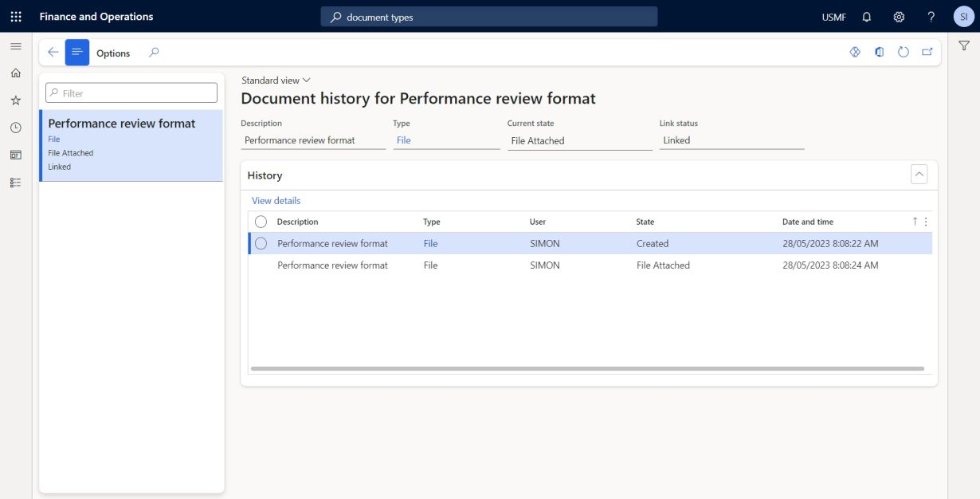Open the refresh icon to reload the page
This screenshot has height=499, width=980.
pos(903,51)
